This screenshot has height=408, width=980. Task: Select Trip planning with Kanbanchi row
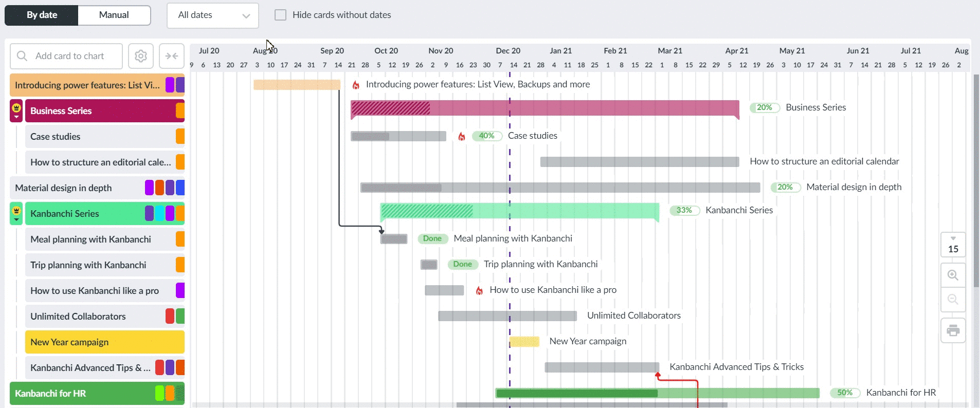[105, 265]
